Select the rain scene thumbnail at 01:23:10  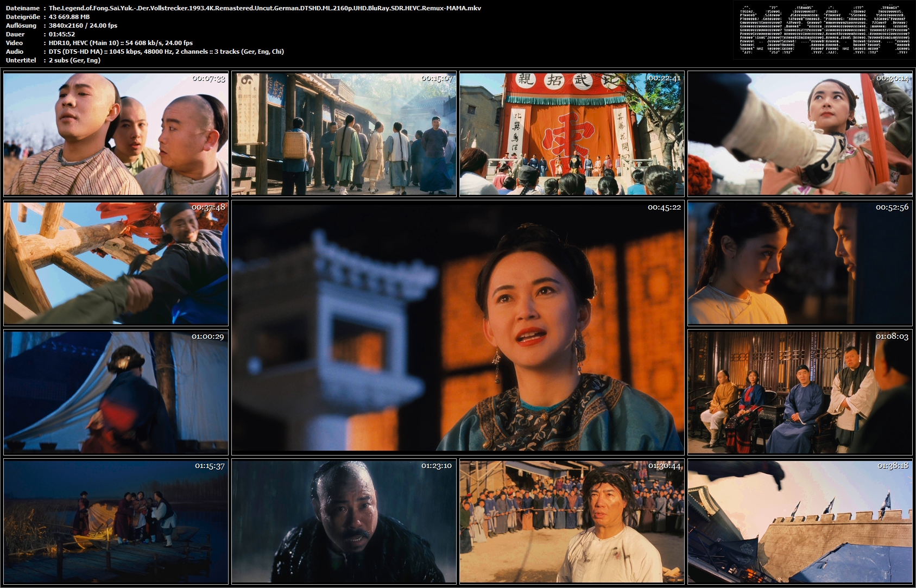pyautogui.click(x=344, y=521)
